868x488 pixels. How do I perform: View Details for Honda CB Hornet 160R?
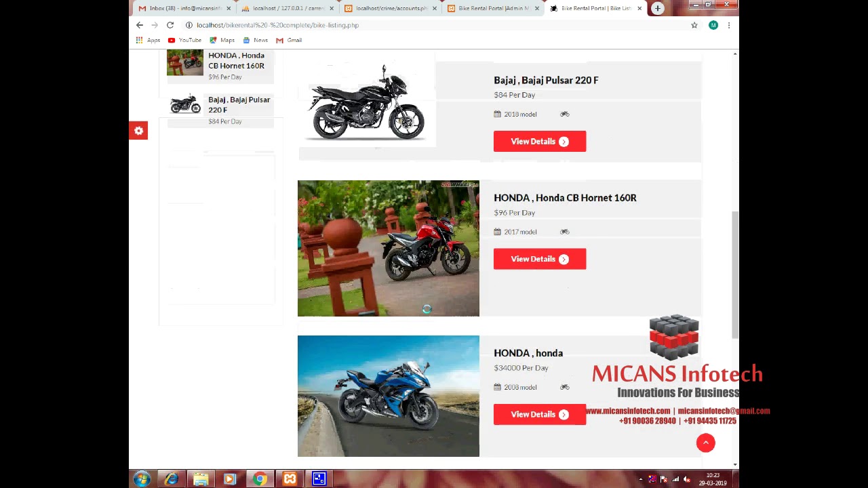tap(540, 259)
